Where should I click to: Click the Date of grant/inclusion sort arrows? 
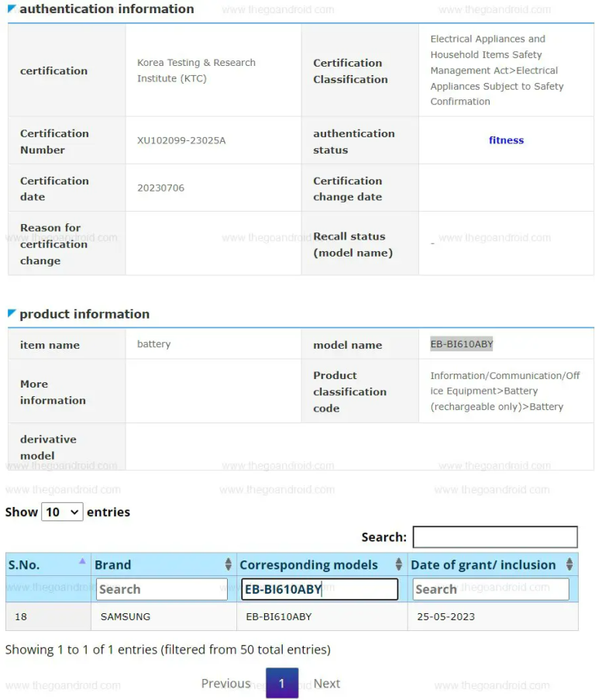[569, 564]
